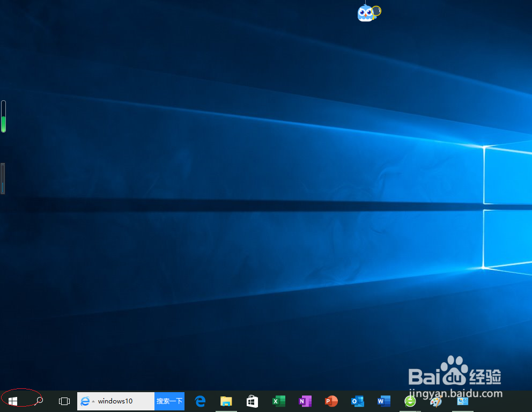This screenshot has height=412, width=532.
Task: Open the Microsoft Store
Action: pyautogui.click(x=252, y=401)
